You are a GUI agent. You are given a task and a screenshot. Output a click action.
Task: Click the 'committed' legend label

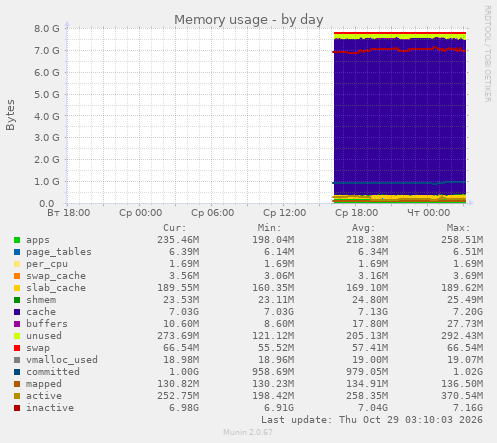[x=53, y=372]
